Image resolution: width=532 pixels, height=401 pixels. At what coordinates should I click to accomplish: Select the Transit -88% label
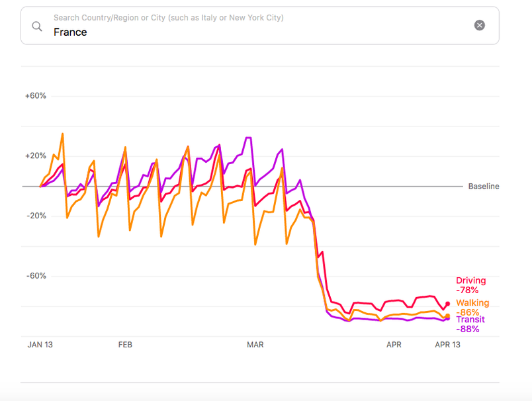pyautogui.click(x=470, y=324)
